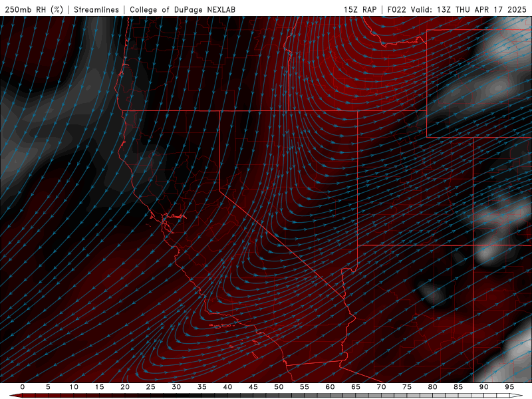This screenshot has height=399, width=532.
Task: Click the '250mb RH (%)' title text
Action: pyautogui.click(x=34, y=9)
